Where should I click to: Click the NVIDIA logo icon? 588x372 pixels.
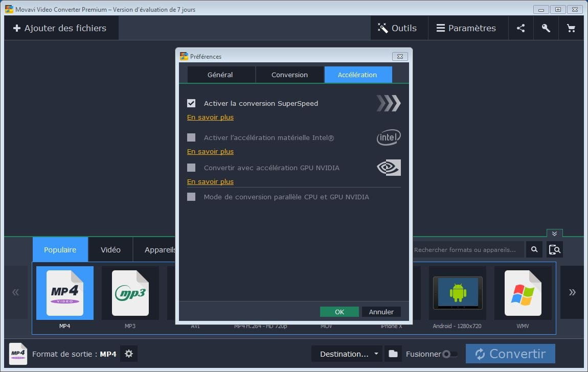pos(389,168)
